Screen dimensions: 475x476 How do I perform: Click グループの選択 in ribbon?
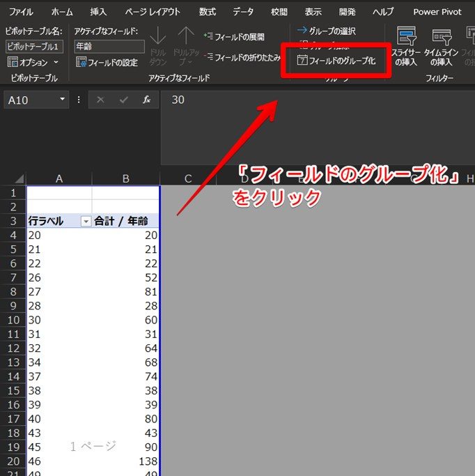326,31
